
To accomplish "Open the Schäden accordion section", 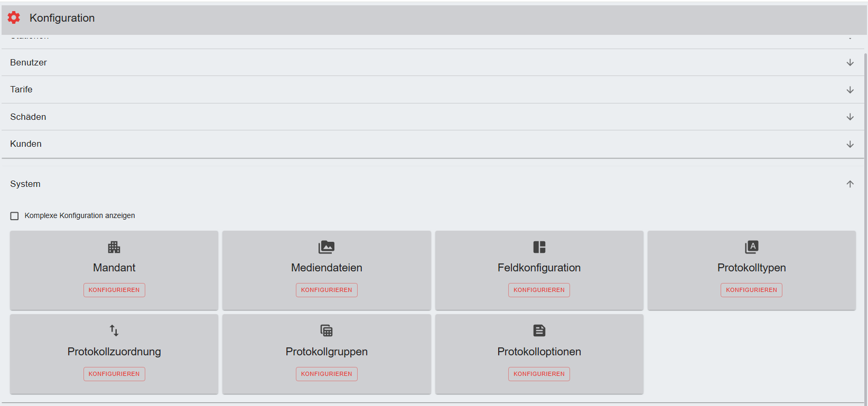I will pyautogui.click(x=28, y=117).
